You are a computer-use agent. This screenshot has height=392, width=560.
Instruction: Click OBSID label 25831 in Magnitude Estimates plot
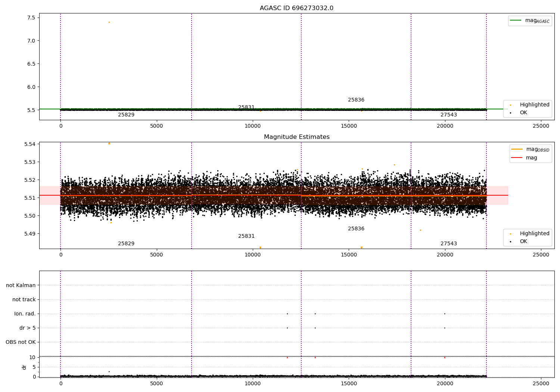tap(246, 236)
